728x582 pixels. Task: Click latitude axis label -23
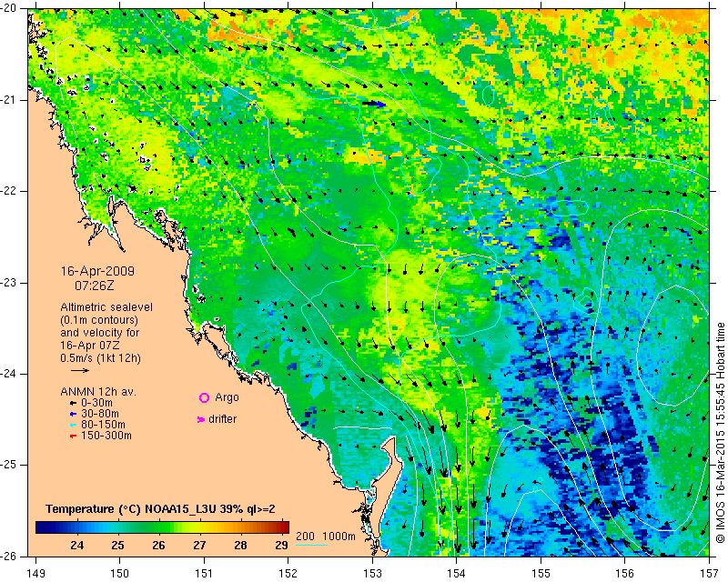9,283
